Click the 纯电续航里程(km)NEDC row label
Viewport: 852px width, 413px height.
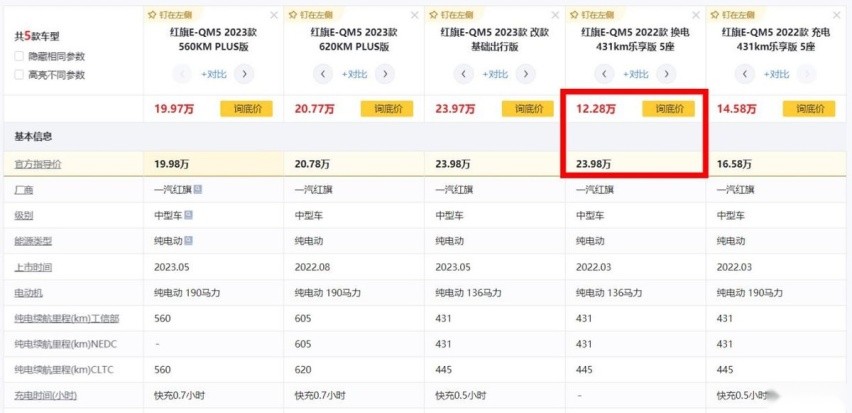click(x=66, y=344)
